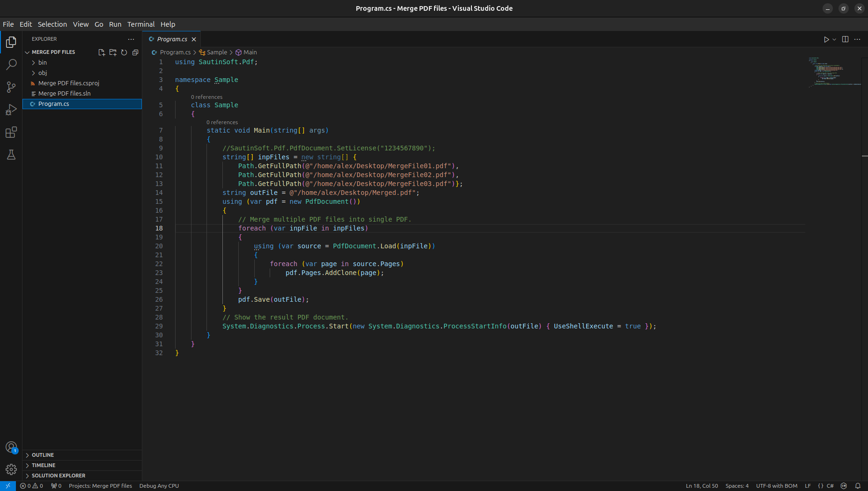Viewport: 868px width, 491px height.
Task: Place cursor on pdf.Save(outFile) line
Action: 273,300
